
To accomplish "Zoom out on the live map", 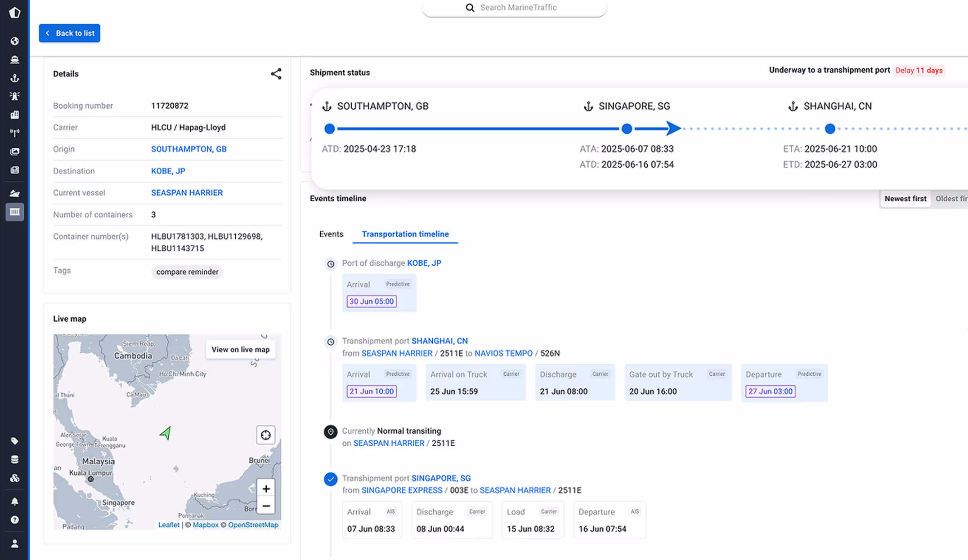I will pyautogui.click(x=266, y=506).
